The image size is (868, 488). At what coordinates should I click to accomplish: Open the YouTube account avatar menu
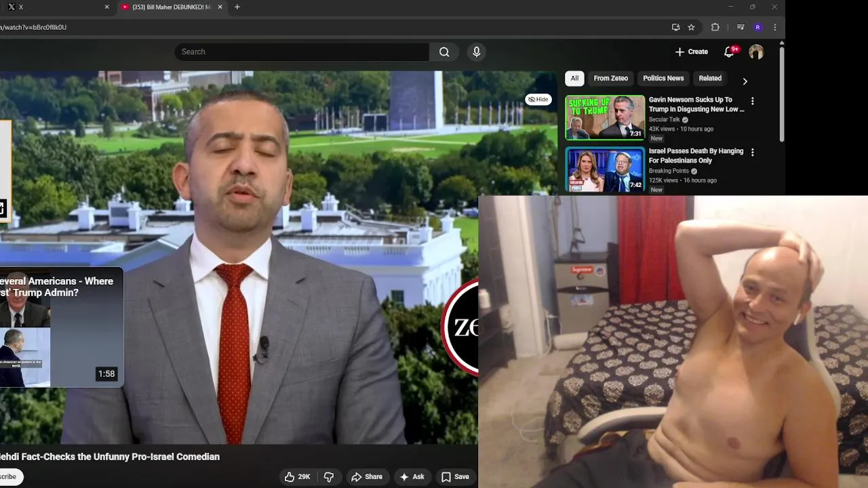(756, 52)
